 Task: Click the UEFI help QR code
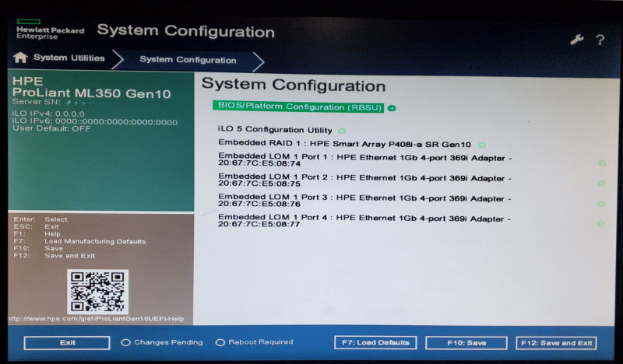click(97, 292)
